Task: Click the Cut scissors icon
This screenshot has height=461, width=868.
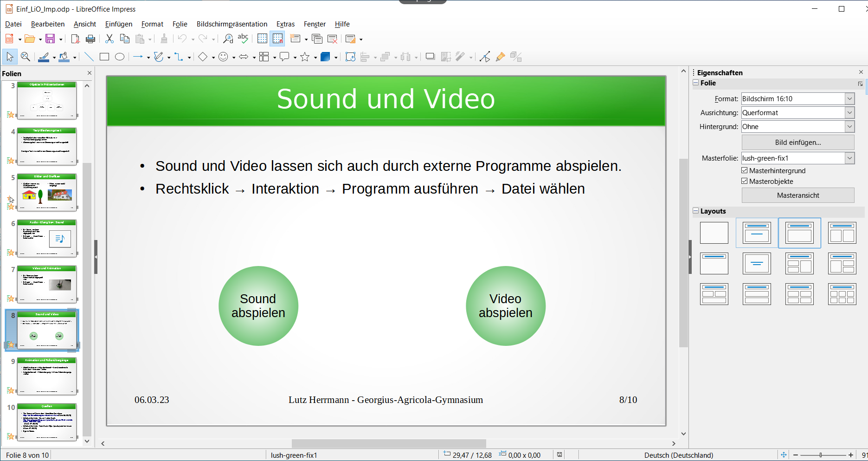Action: click(109, 39)
